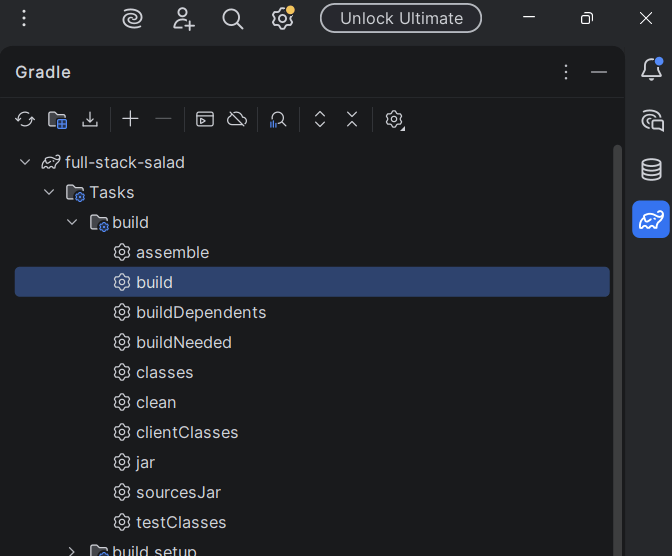Viewport: 672px width, 556px height.
Task: Open Notifications bell in right sidebar
Action: [x=652, y=69]
